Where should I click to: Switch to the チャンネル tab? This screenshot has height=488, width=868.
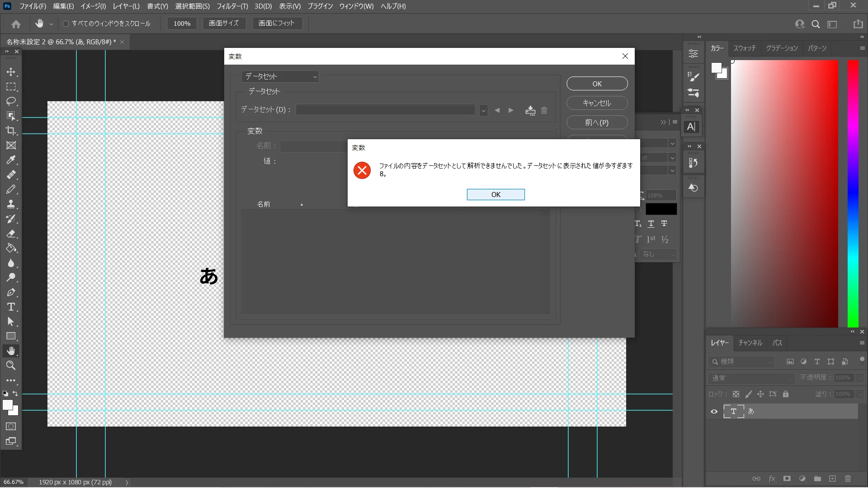click(750, 343)
